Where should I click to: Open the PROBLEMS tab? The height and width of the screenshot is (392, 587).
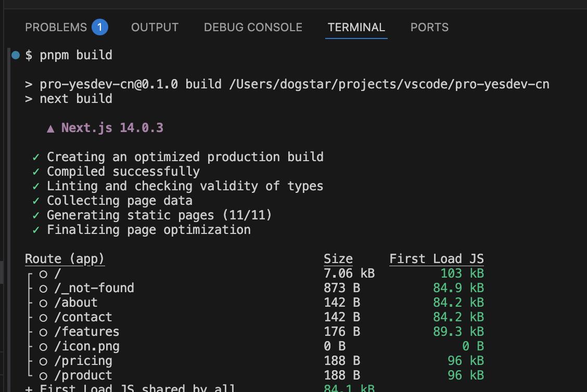[56, 28]
